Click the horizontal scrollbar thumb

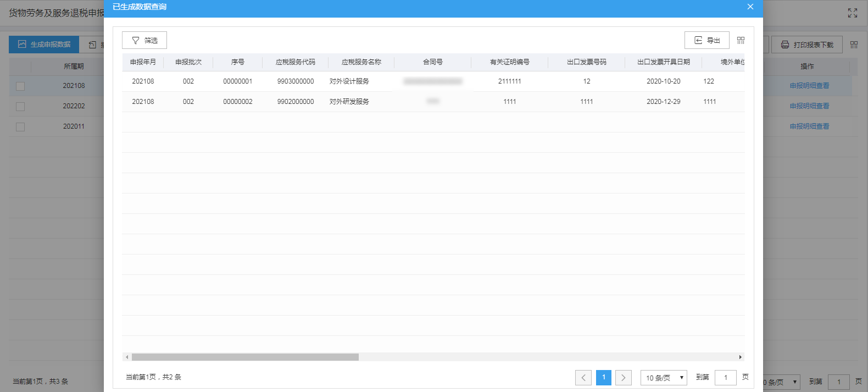coord(245,357)
